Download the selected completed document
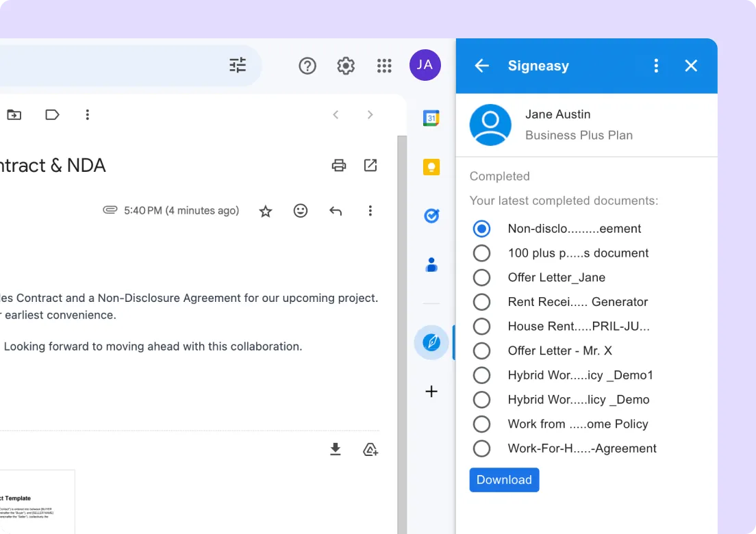The width and height of the screenshot is (756, 534). click(504, 479)
